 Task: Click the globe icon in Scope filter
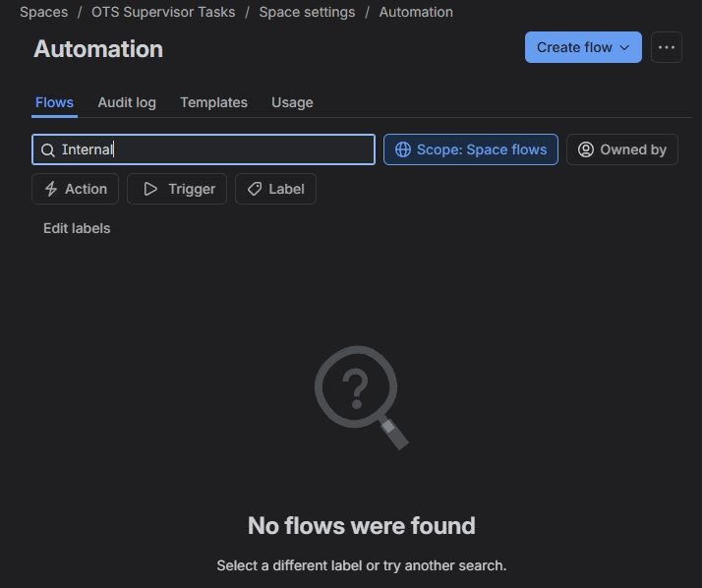tap(403, 149)
